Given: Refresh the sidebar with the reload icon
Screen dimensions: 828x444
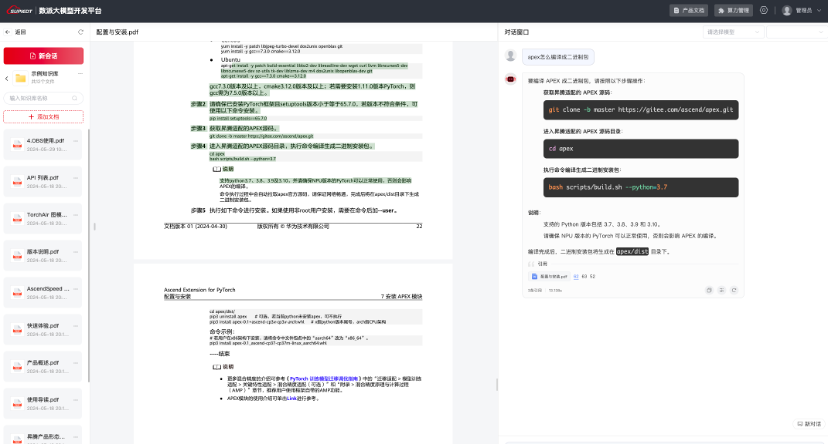Looking at the screenshot, I should coord(81,32).
